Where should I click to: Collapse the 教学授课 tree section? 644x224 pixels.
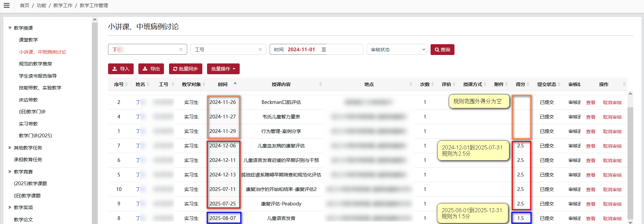pyautogui.click(x=10, y=28)
